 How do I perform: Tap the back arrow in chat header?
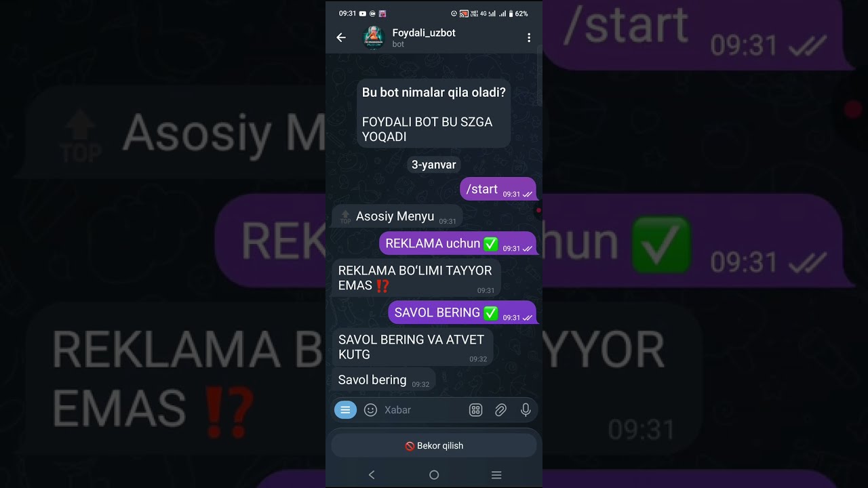click(x=341, y=38)
